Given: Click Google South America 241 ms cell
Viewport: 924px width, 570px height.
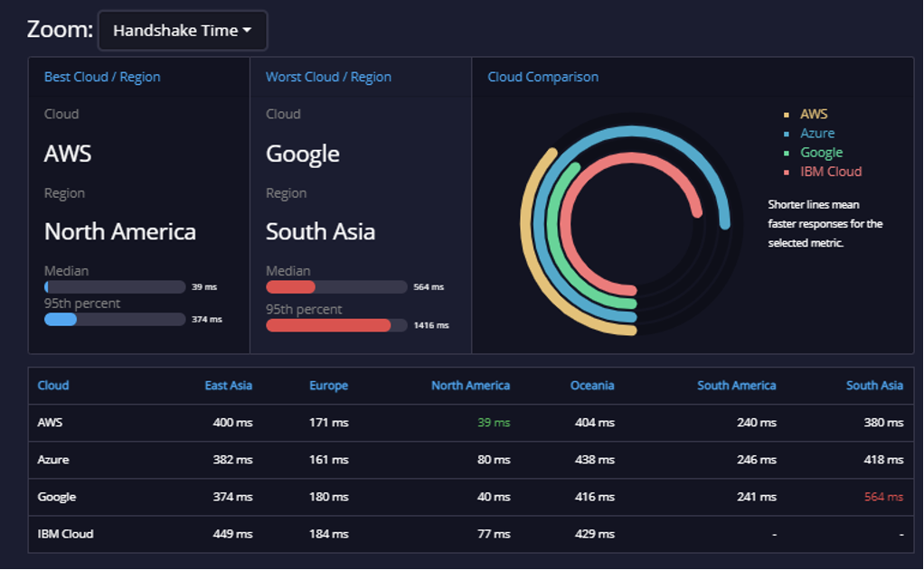Looking at the screenshot, I should coord(757,497).
